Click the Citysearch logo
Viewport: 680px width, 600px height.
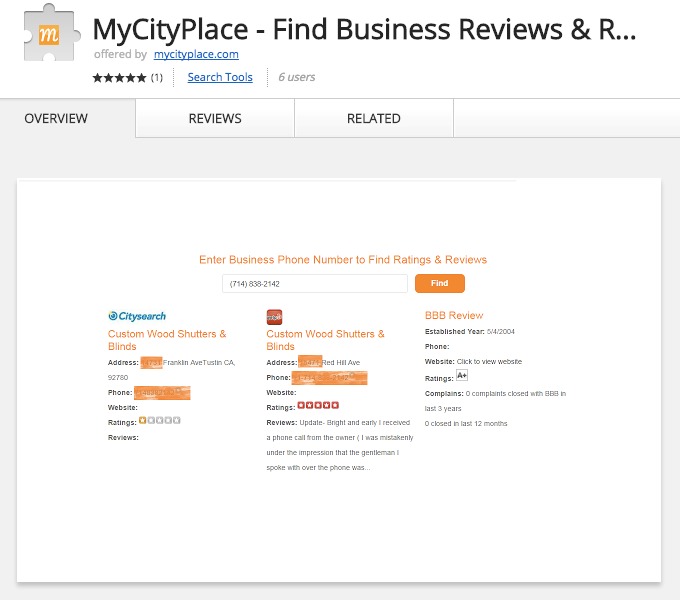pyautogui.click(x=137, y=316)
